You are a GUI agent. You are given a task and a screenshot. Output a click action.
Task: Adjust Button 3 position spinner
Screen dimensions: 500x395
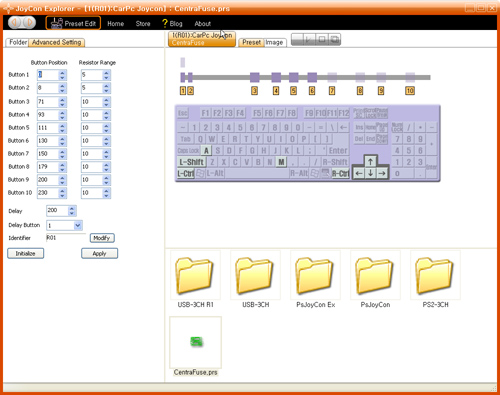[x=62, y=102]
